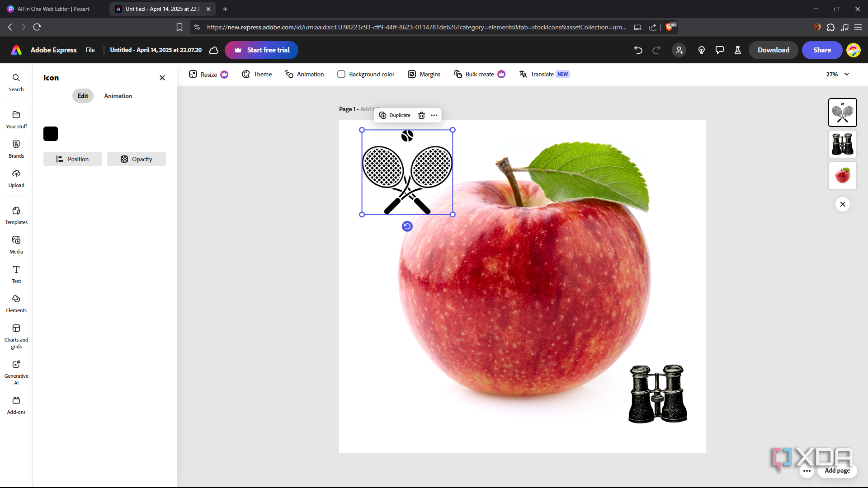Image resolution: width=868 pixels, height=488 pixels.
Task: Open the black icon color swatch
Action: click(51, 134)
